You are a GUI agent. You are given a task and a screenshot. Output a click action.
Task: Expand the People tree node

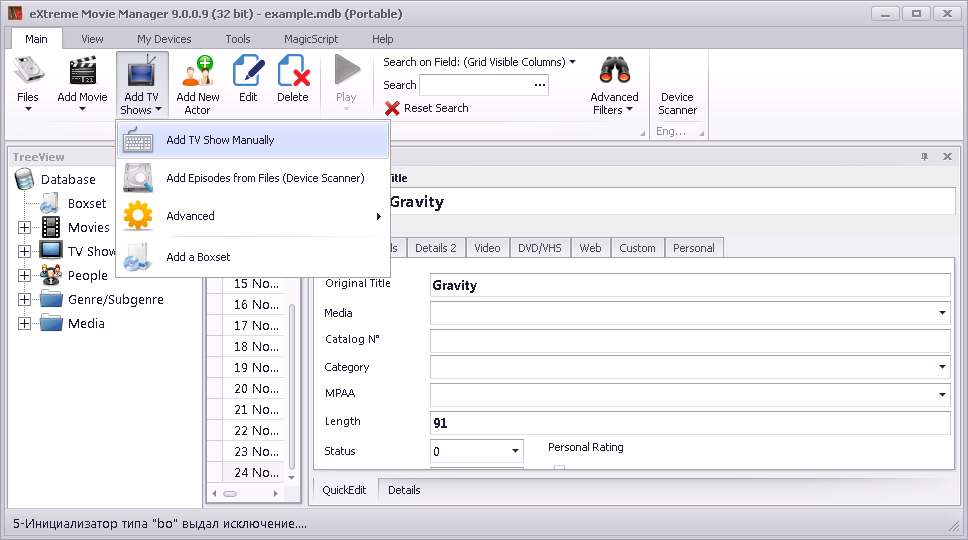coord(24,275)
